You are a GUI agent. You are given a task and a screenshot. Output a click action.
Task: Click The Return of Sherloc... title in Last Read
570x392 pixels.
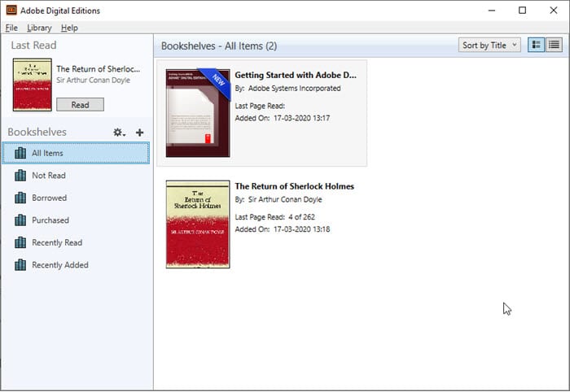pos(99,69)
